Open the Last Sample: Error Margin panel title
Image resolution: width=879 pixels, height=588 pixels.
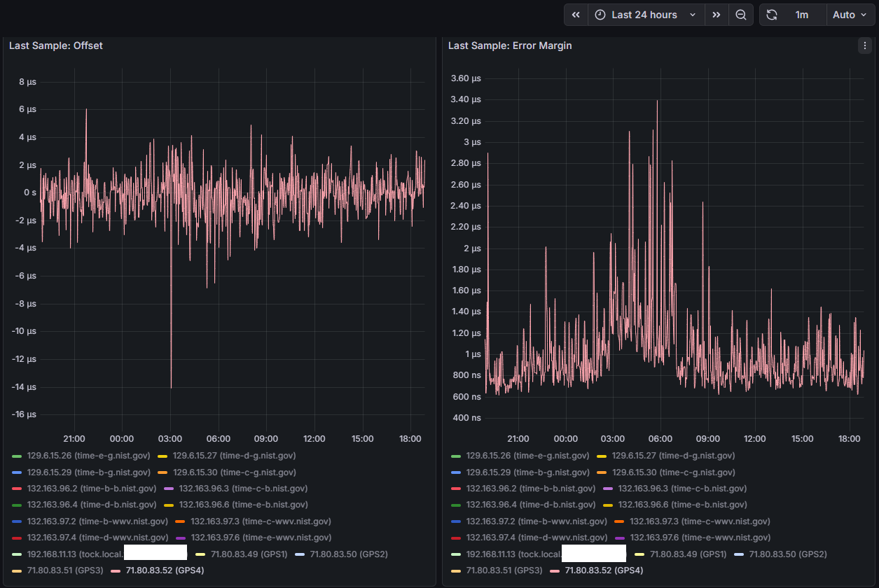coord(510,45)
